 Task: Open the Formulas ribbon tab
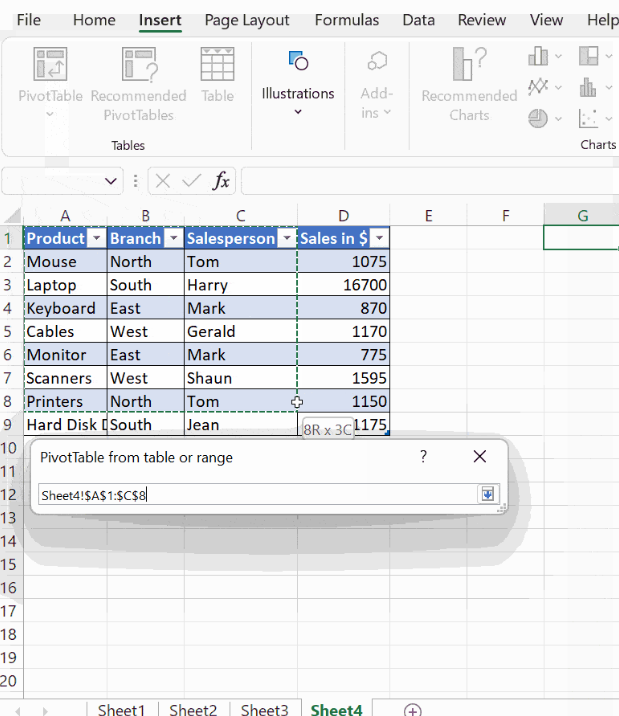pyautogui.click(x=347, y=20)
